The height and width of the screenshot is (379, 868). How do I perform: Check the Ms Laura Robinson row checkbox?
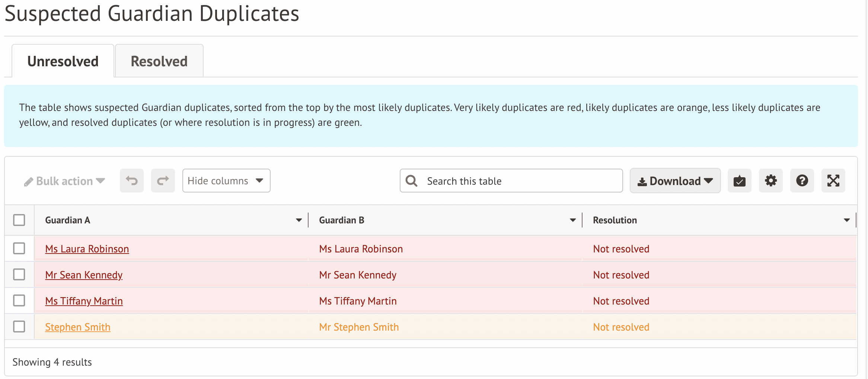tap(19, 248)
